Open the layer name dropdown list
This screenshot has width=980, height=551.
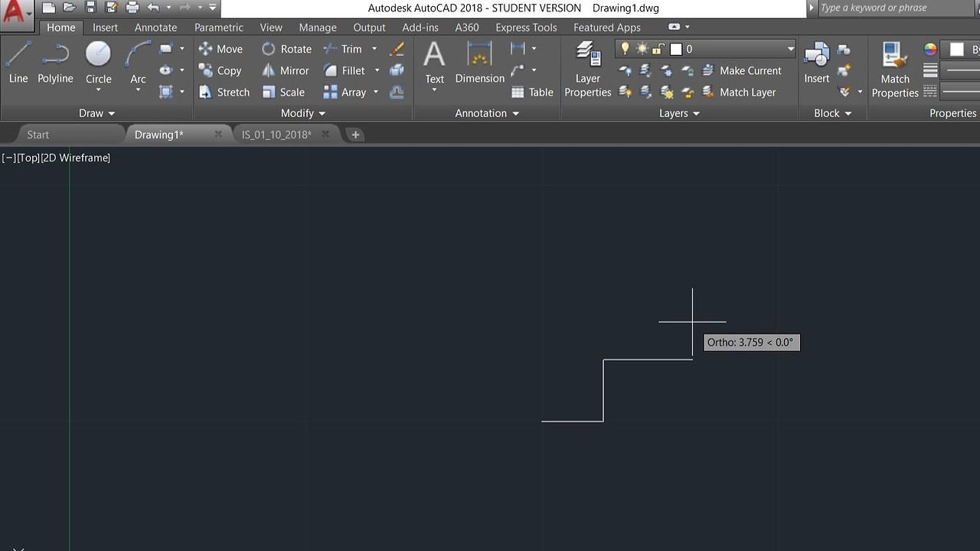pos(790,49)
